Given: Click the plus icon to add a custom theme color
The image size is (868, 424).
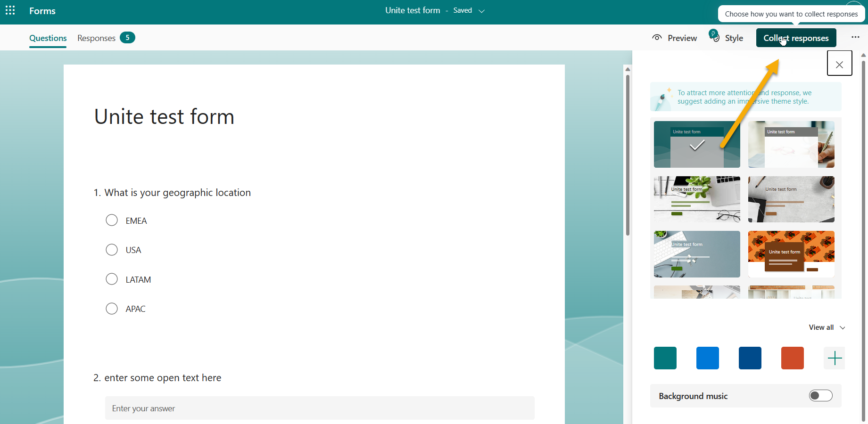Looking at the screenshot, I should click(834, 358).
